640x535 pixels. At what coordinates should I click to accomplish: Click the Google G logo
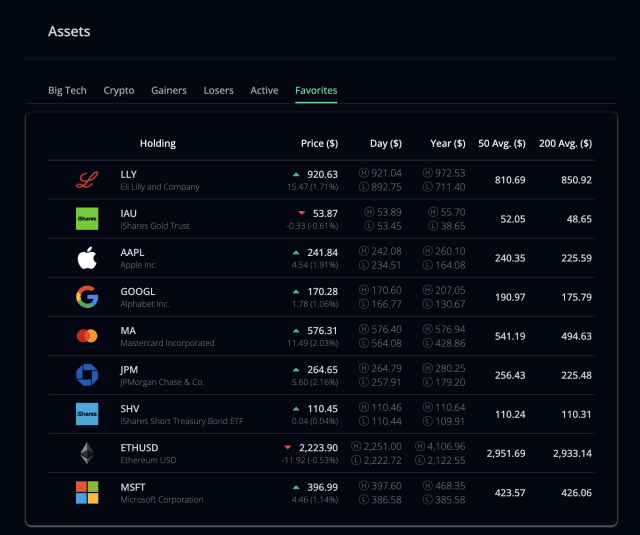tap(87, 297)
